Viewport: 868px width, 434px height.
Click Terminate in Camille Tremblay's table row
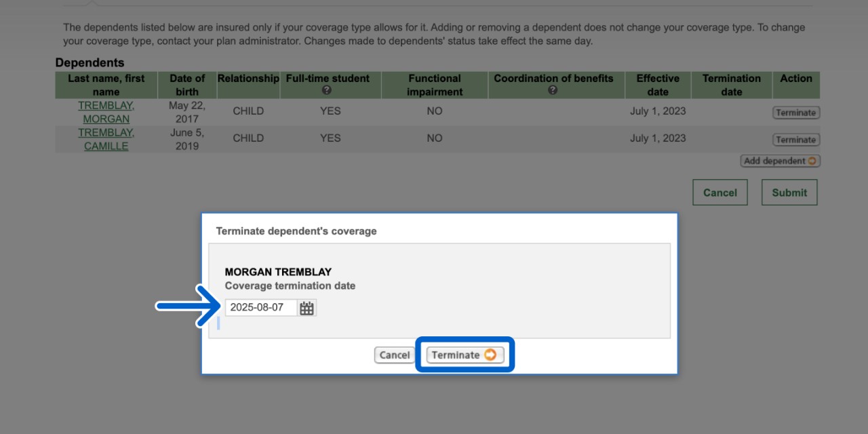pos(796,140)
